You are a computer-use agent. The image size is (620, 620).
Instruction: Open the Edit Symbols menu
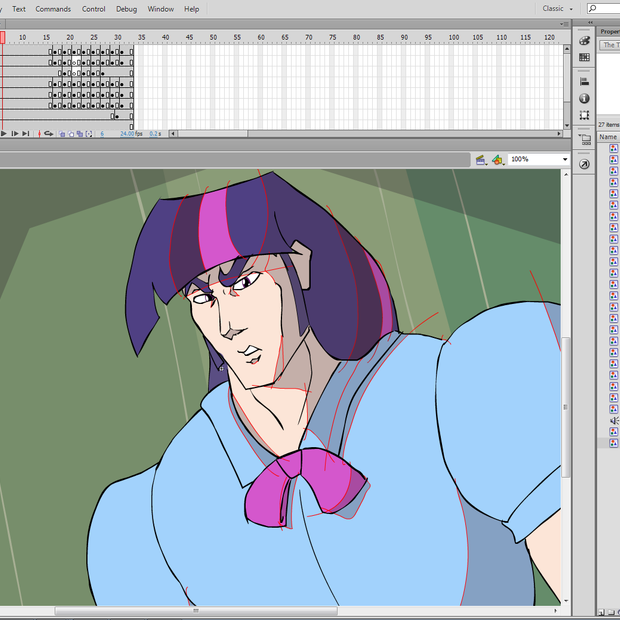pos(497,160)
